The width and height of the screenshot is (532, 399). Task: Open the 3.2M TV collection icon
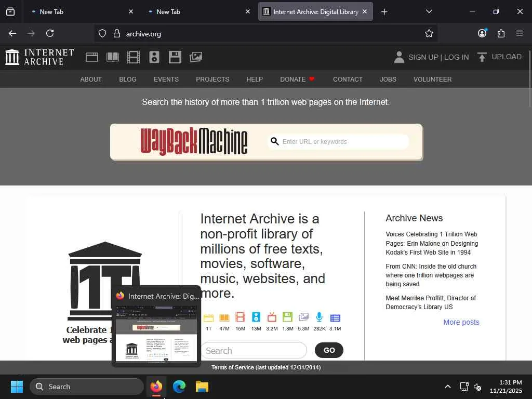click(272, 317)
